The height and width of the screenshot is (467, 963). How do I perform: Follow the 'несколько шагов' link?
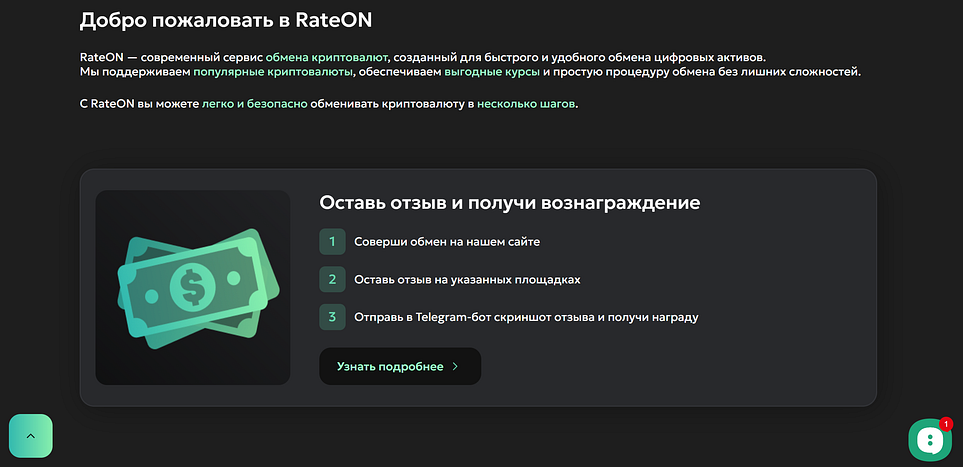click(526, 104)
